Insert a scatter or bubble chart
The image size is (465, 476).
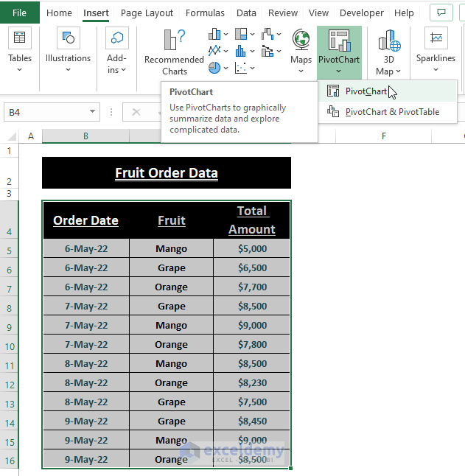tap(241, 68)
